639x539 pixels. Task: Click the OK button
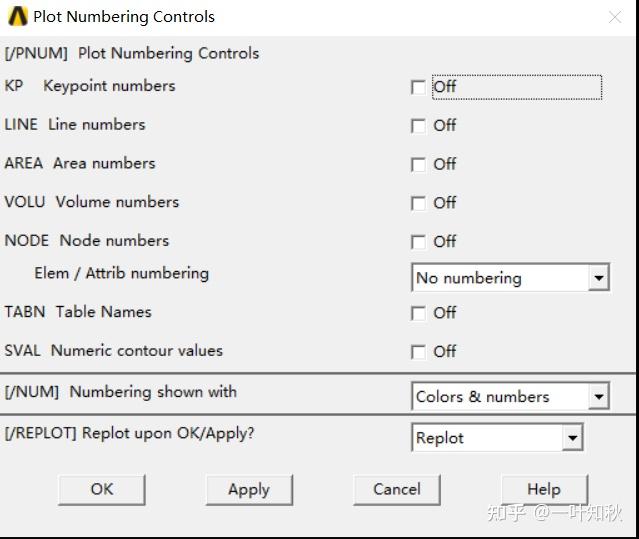[x=102, y=489]
